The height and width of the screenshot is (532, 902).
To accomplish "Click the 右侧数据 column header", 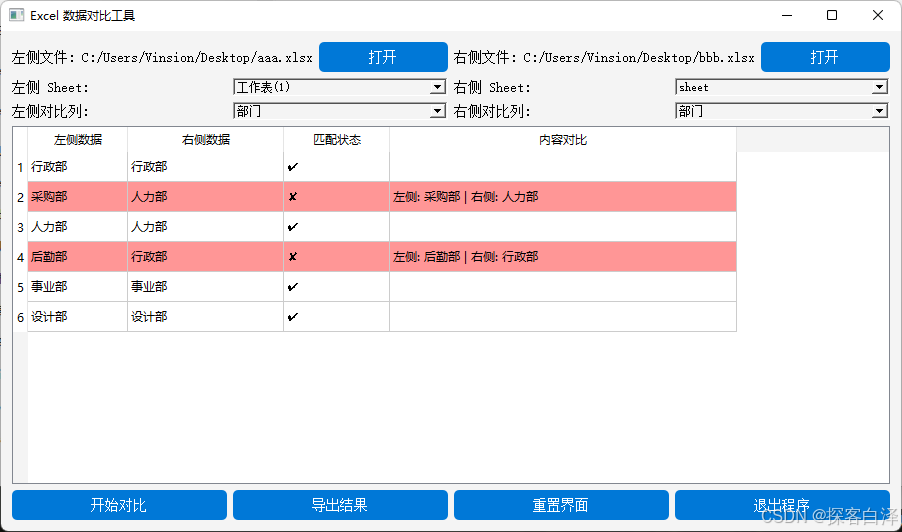I will click(x=205, y=140).
